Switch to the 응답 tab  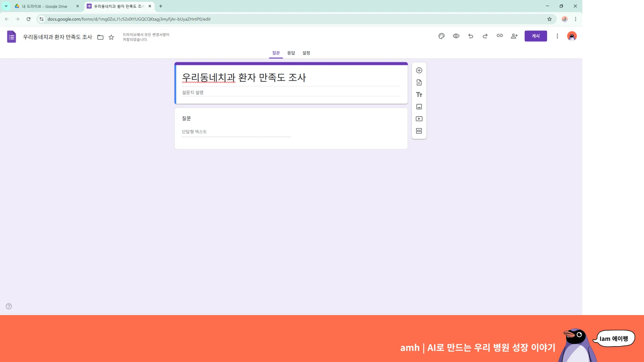coord(290,53)
